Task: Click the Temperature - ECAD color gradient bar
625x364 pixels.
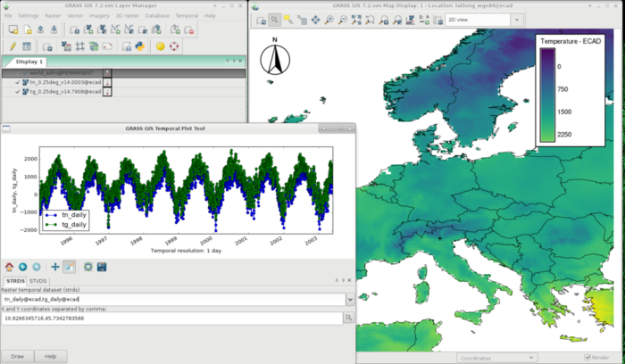Action: 547,95
